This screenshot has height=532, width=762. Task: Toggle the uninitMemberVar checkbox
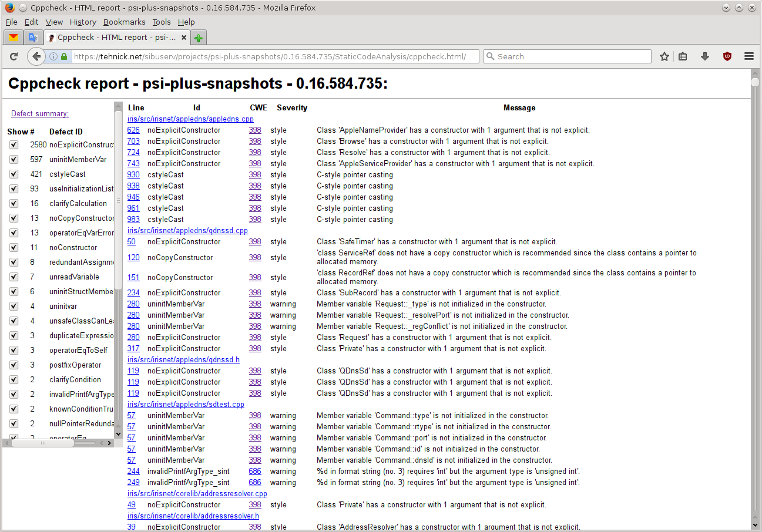coord(14,159)
